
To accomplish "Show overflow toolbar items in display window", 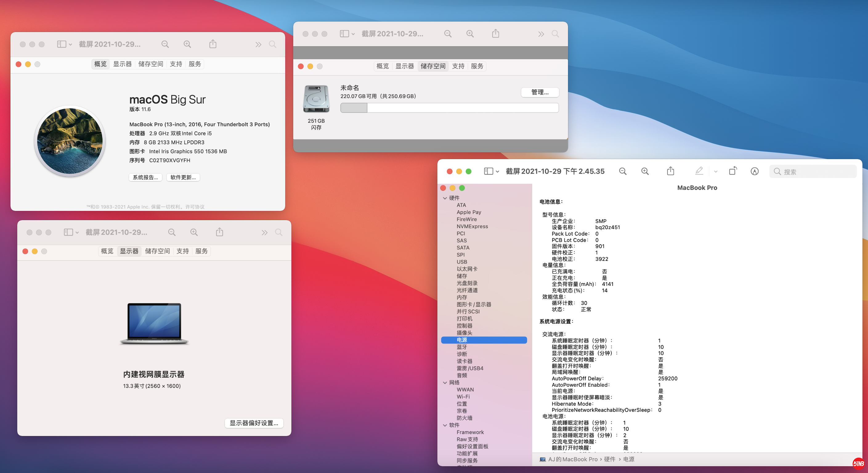I will tap(265, 233).
